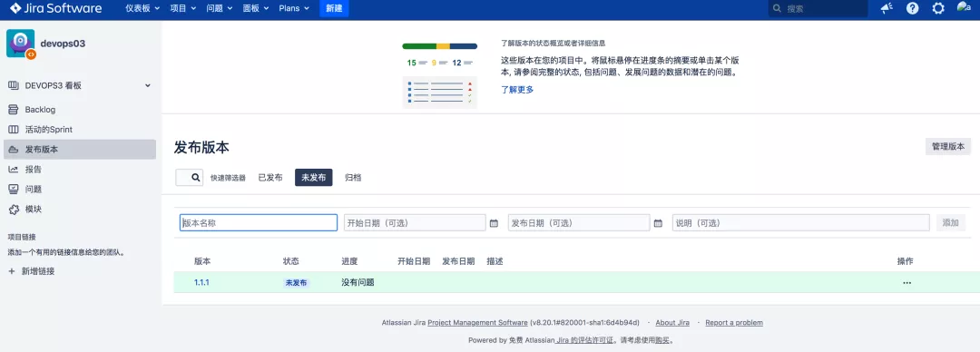Click the 操作 column header
980x352 pixels.
906,261
